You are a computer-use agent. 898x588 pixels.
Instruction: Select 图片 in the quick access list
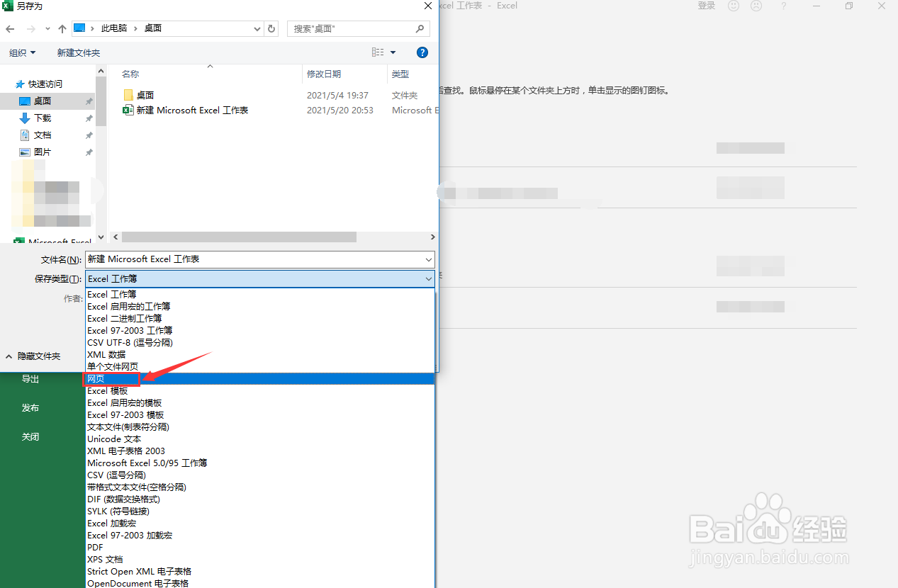(43, 152)
